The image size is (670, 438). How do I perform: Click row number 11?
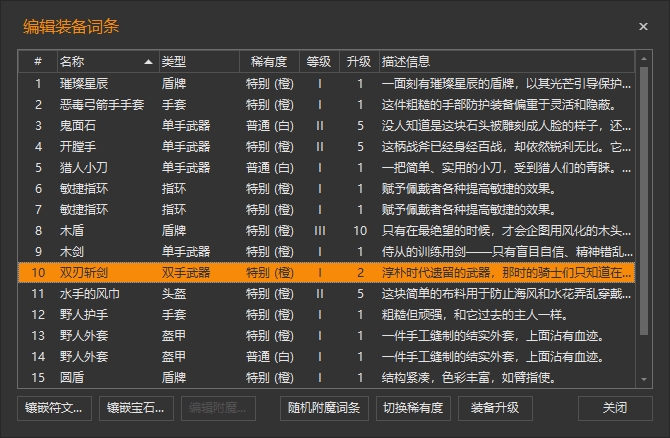(x=38, y=294)
